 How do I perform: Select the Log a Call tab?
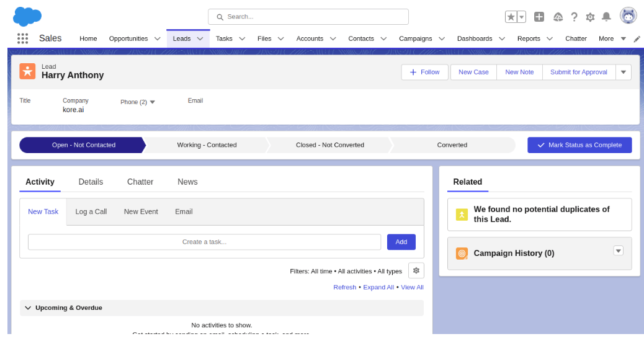tap(91, 212)
